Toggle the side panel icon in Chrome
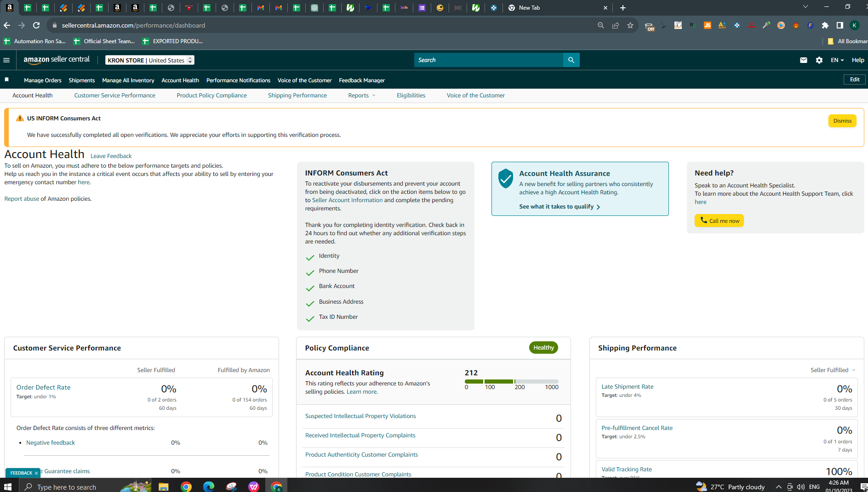This screenshot has width=868, height=492. click(x=840, y=25)
